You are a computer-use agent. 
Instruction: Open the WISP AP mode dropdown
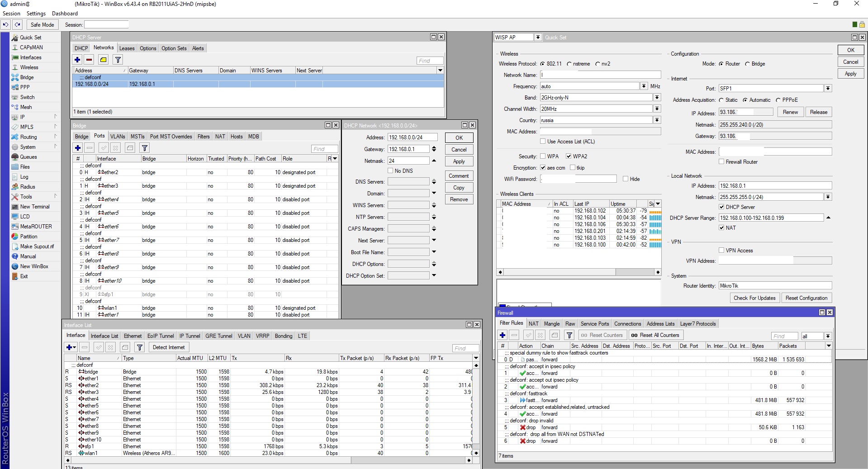click(x=538, y=38)
